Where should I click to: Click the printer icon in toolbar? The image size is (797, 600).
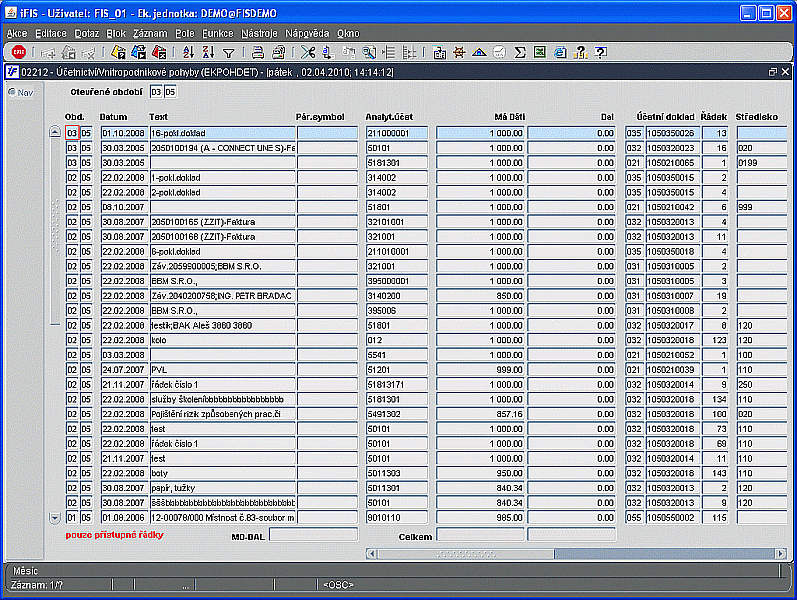[257, 52]
